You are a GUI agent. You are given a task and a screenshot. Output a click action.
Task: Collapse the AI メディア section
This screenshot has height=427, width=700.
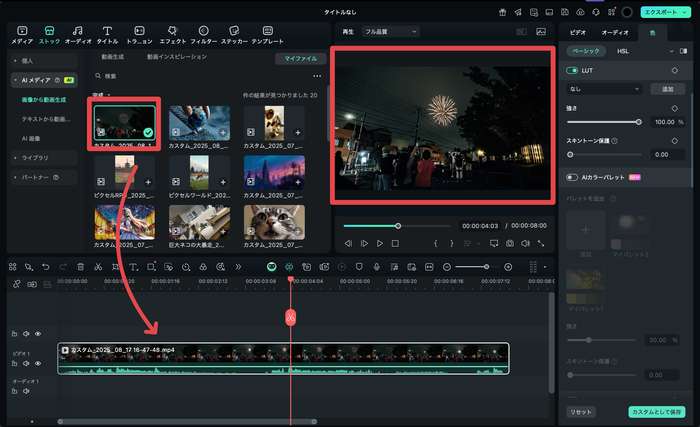click(x=15, y=80)
